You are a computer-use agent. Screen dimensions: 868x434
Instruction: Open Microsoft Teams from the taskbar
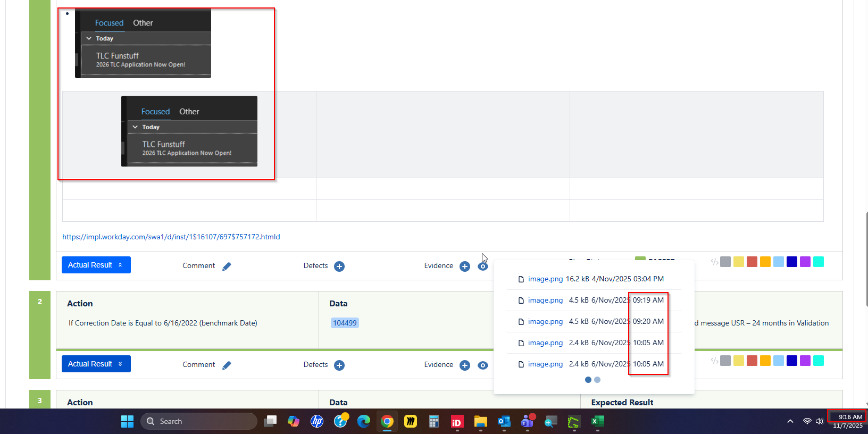coord(528,421)
